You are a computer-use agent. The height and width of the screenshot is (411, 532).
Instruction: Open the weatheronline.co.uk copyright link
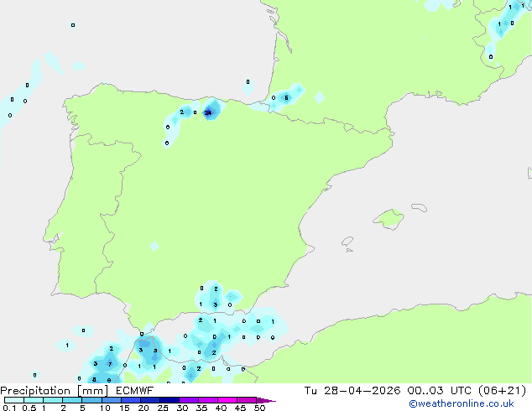[x=462, y=403]
